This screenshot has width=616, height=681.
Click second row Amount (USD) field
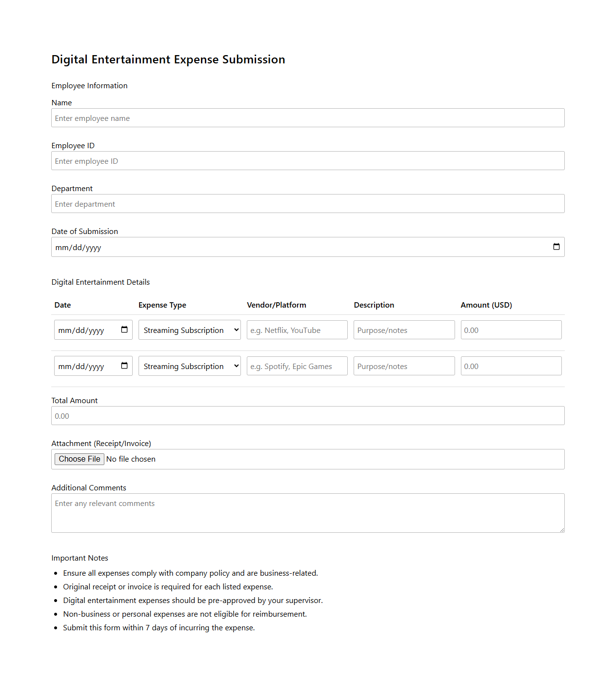tap(511, 366)
